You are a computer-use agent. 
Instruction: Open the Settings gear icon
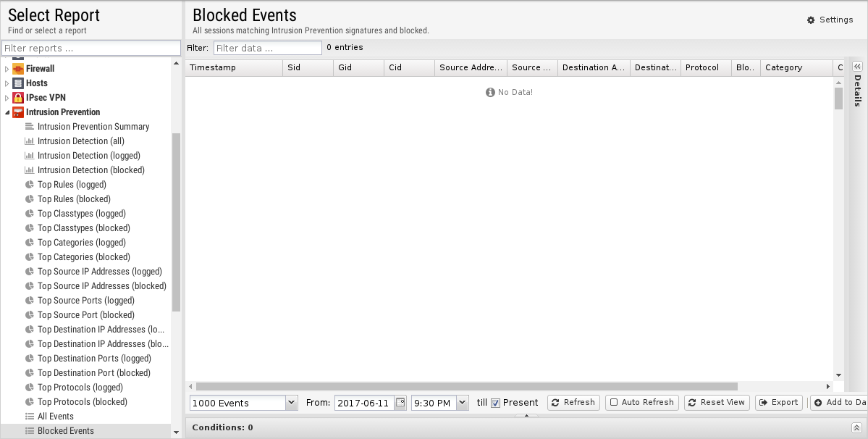click(x=811, y=20)
